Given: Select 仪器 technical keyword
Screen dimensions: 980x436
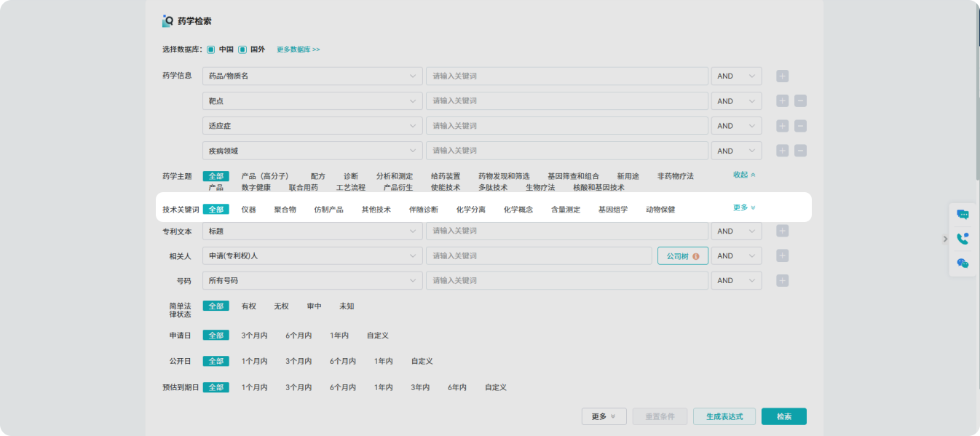Looking at the screenshot, I should point(248,209).
